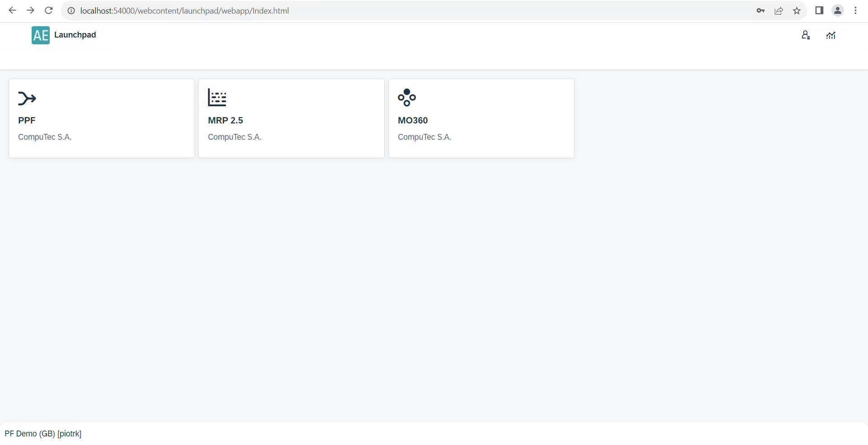This screenshot has width=868, height=445.
Task: Click the PF Demo (GB) [piotrk] status text
Action: click(x=43, y=434)
